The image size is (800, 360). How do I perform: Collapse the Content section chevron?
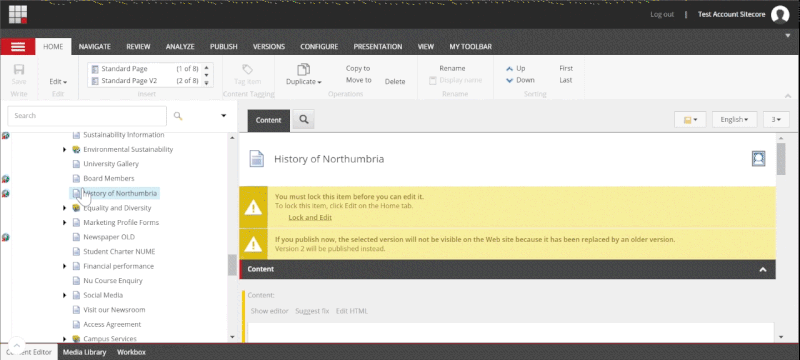point(763,269)
